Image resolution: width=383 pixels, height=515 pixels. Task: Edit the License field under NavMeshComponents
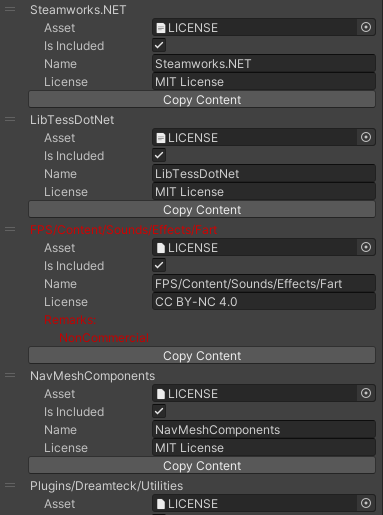coord(264,448)
